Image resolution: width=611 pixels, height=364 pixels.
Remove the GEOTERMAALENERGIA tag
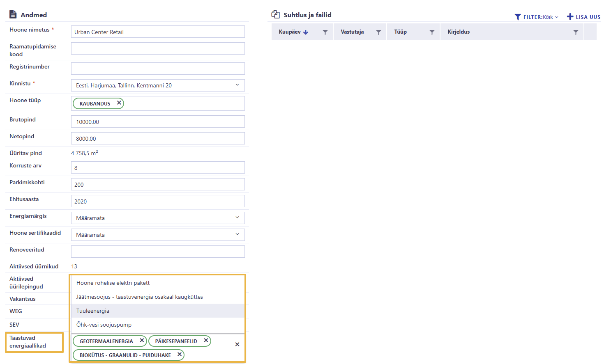pos(142,341)
